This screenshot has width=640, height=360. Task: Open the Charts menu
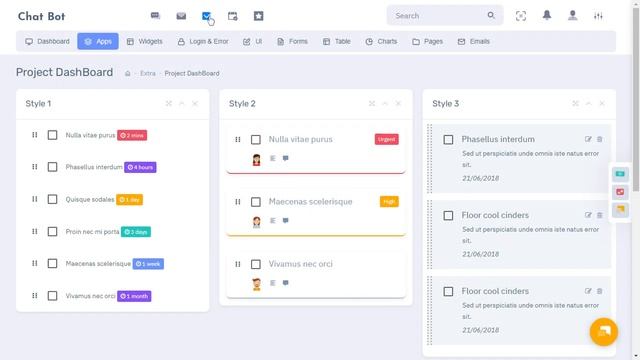click(x=381, y=41)
